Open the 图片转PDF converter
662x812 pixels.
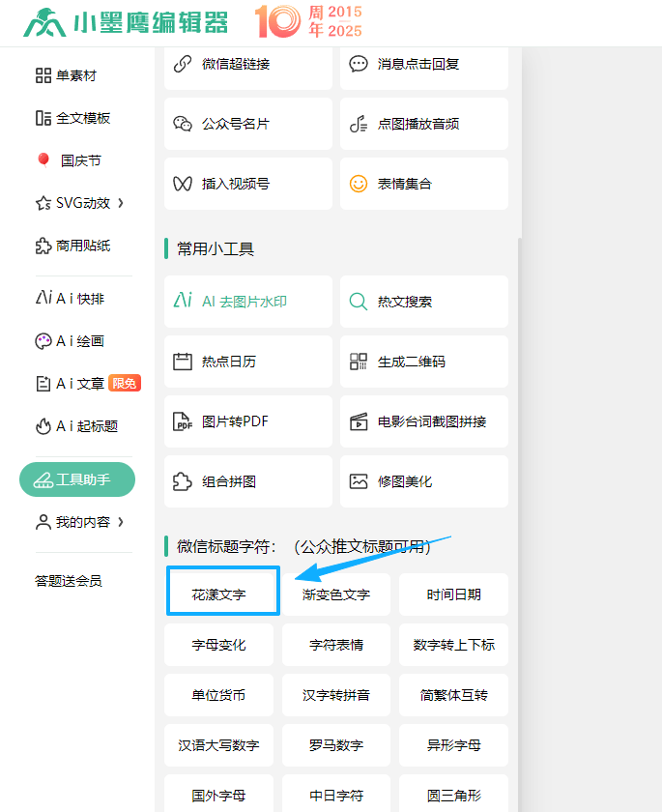click(x=247, y=421)
